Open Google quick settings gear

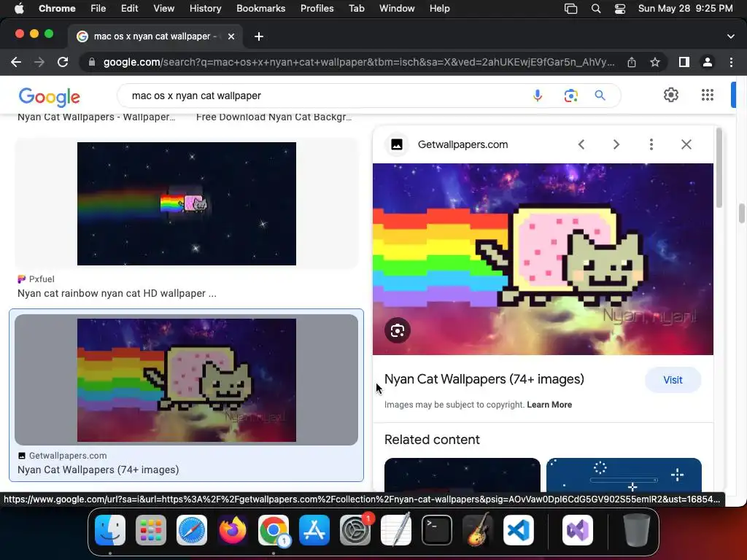[671, 95]
